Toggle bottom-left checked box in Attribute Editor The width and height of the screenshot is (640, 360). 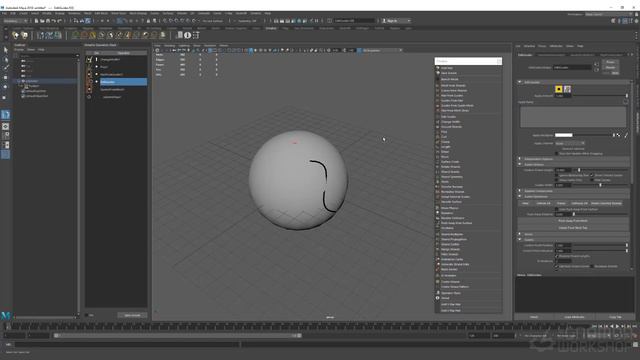(x=556, y=266)
